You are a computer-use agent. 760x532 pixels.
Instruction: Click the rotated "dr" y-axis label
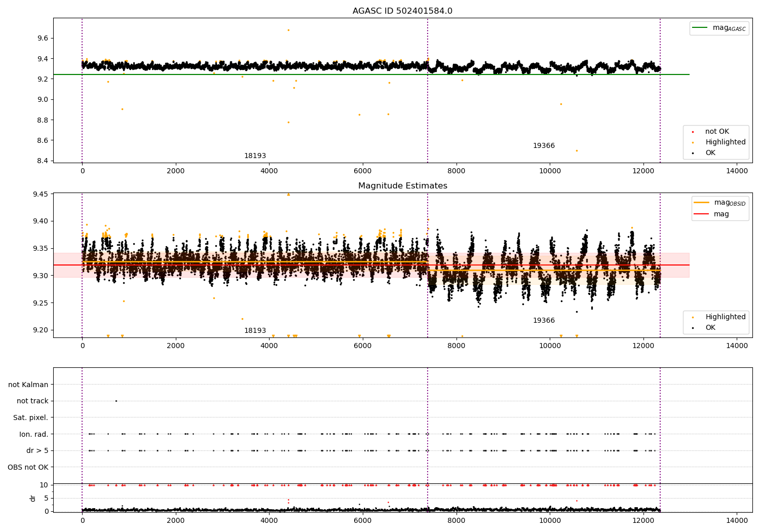(33, 498)
